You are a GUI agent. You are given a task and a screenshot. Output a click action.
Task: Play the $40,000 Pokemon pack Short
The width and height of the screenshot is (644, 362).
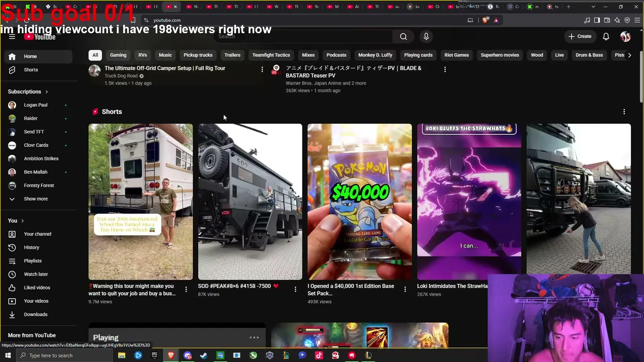tap(360, 202)
